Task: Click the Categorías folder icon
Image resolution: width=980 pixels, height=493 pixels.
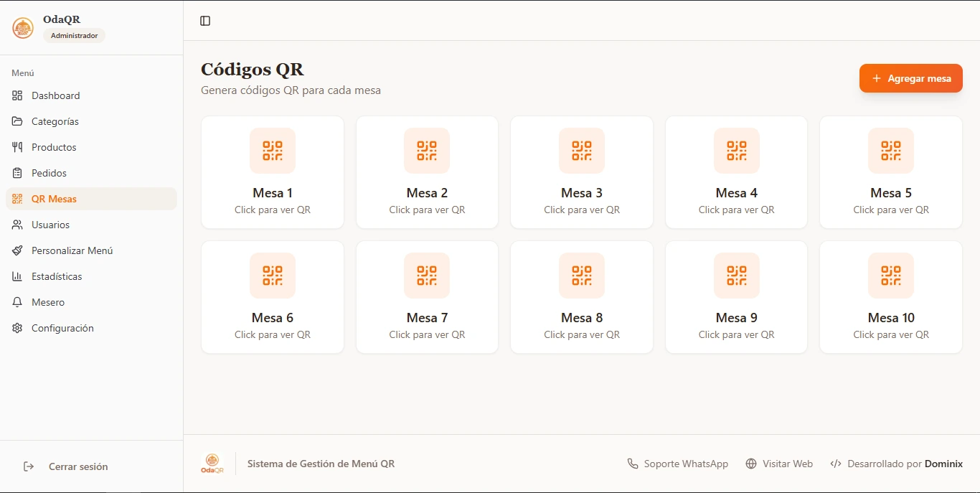Action: [x=17, y=121]
